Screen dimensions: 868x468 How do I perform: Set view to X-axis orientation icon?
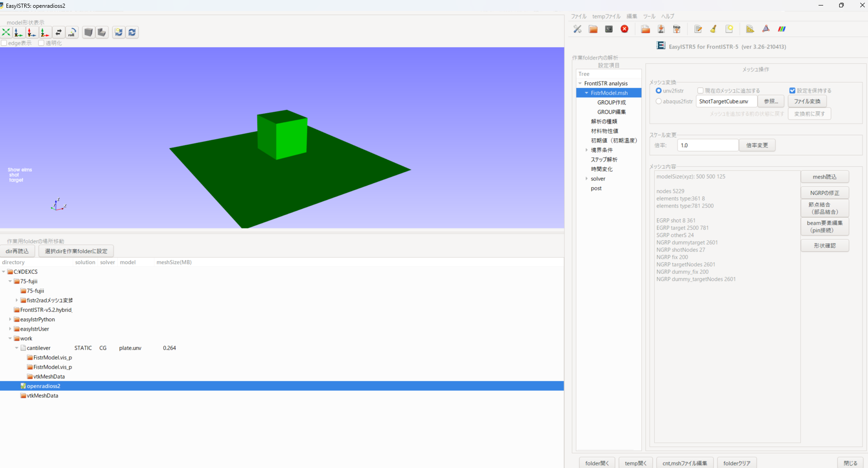click(18, 32)
